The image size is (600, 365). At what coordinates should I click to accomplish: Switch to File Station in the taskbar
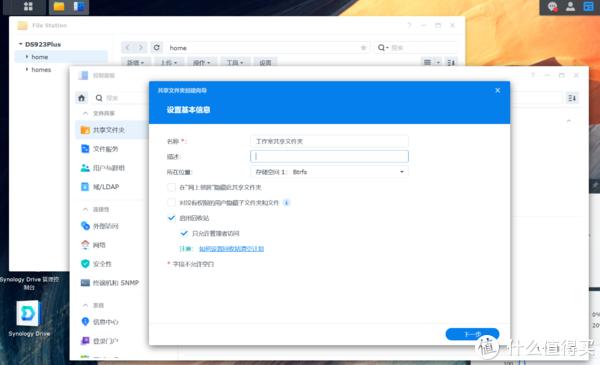coord(59,7)
